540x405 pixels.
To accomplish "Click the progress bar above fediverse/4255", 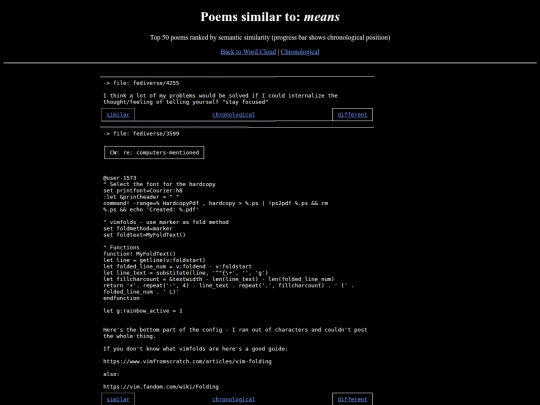I will [237, 76].
